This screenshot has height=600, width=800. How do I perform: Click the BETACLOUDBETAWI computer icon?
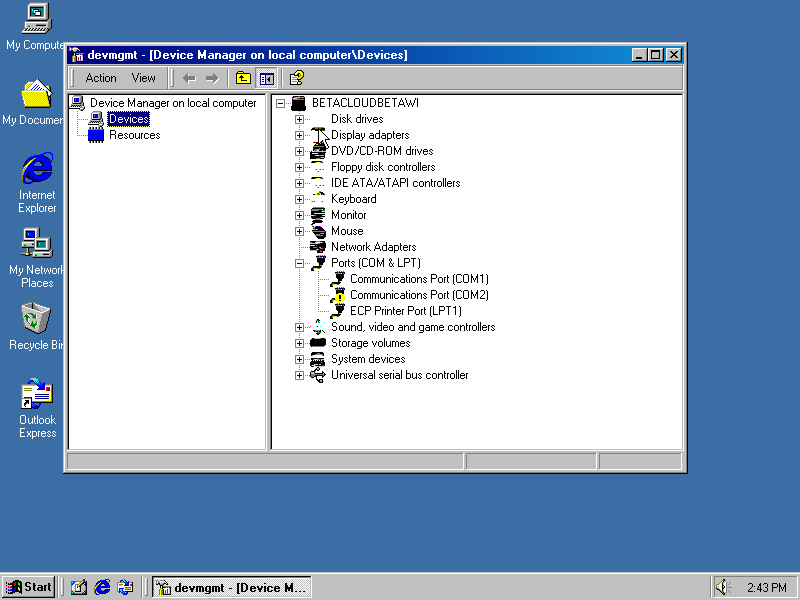point(298,103)
